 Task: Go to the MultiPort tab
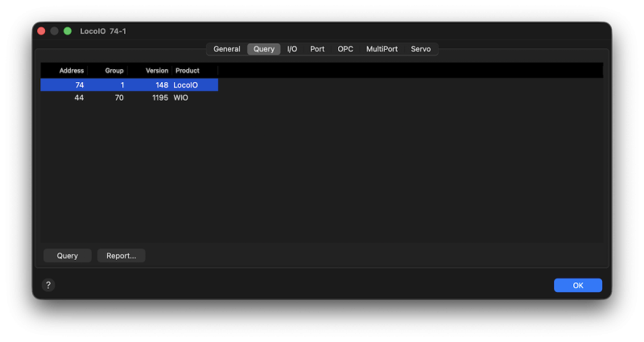[x=382, y=49]
